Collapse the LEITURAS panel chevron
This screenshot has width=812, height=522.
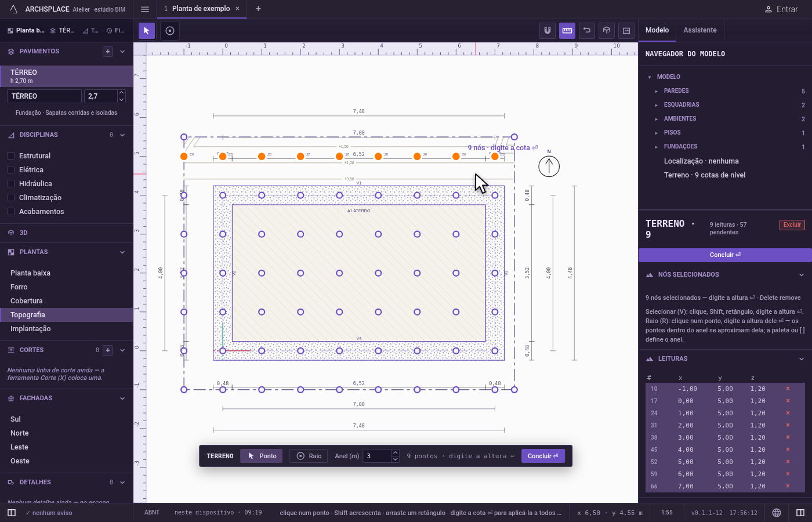click(x=802, y=359)
